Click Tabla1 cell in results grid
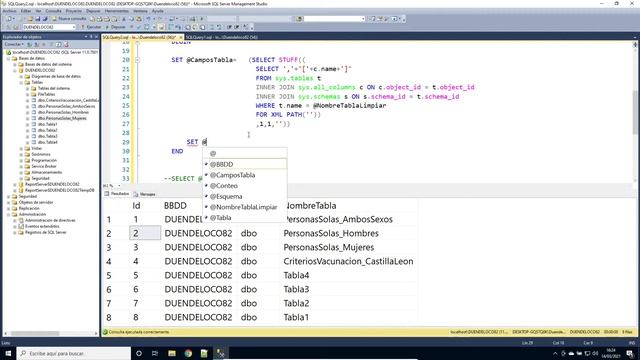Viewport: 640px width, 360px height. (x=296, y=317)
